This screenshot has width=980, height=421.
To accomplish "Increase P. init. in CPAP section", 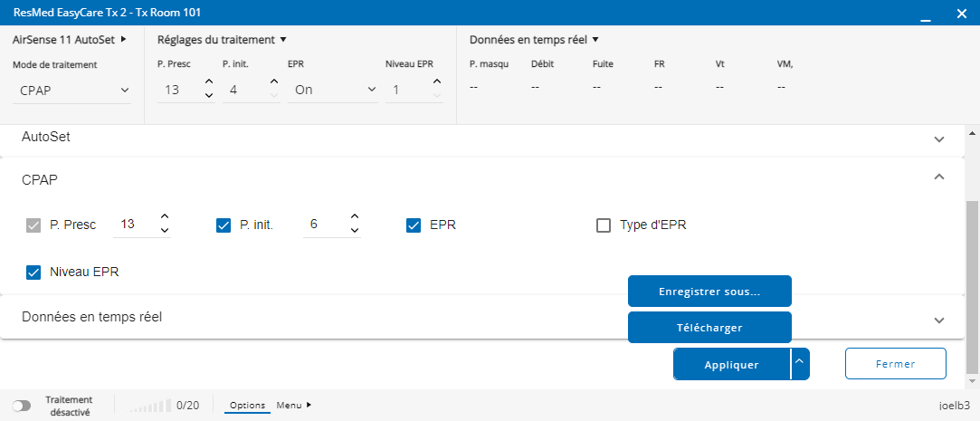I will point(355,217).
